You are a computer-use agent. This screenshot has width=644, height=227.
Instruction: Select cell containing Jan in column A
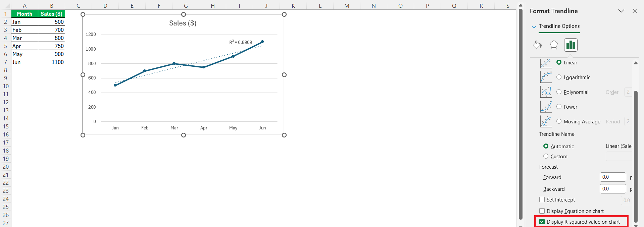point(24,22)
